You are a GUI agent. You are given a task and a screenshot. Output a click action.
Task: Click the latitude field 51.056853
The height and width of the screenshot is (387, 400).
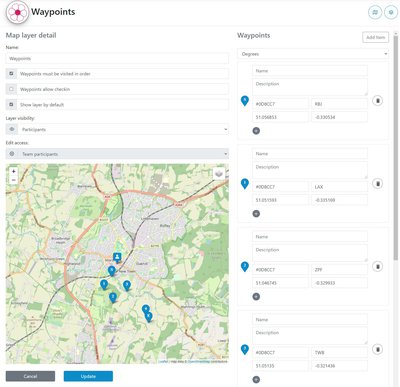pyautogui.click(x=280, y=117)
